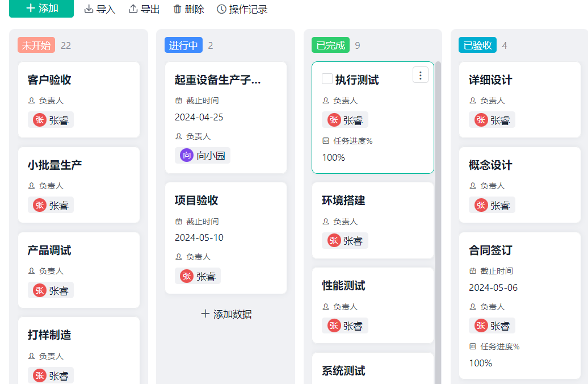Select the 未开始 status label

point(36,45)
